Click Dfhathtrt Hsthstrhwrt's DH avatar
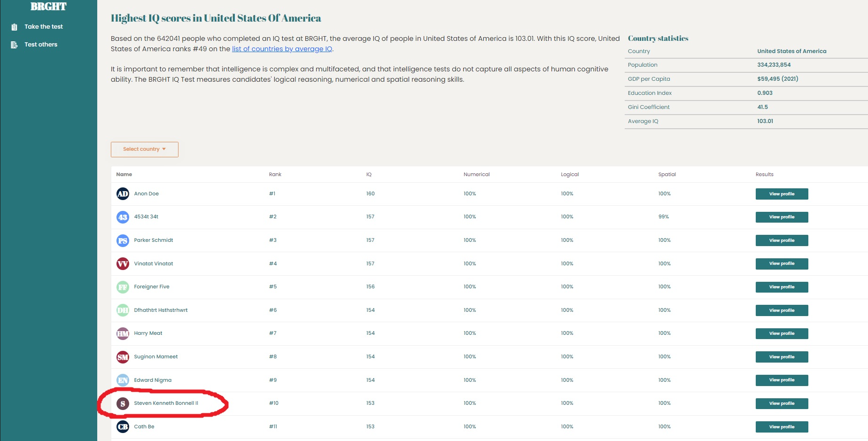The height and width of the screenshot is (441, 868). 123,310
